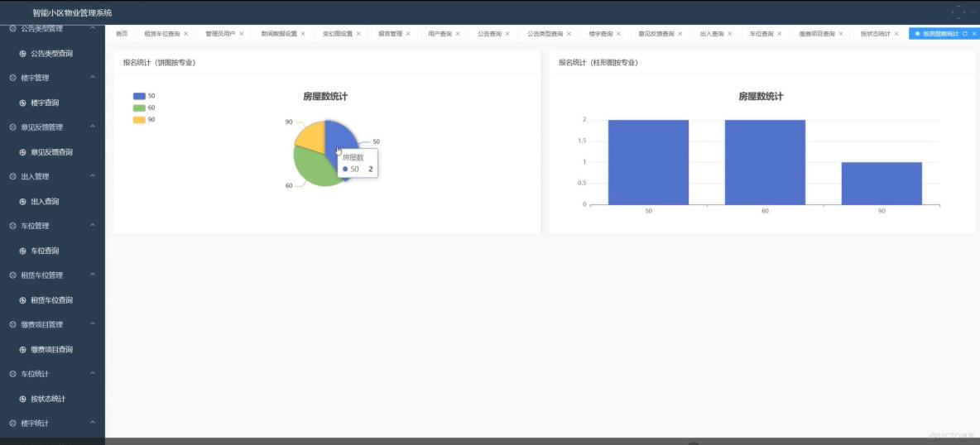
Task: Close the 用户查询 tab
Action: point(458,34)
